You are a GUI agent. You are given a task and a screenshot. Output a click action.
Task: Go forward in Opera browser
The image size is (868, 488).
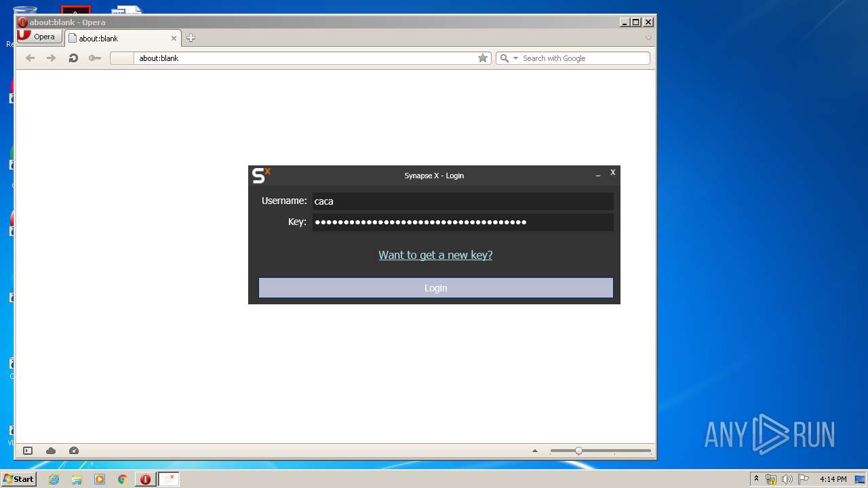pos(51,58)
